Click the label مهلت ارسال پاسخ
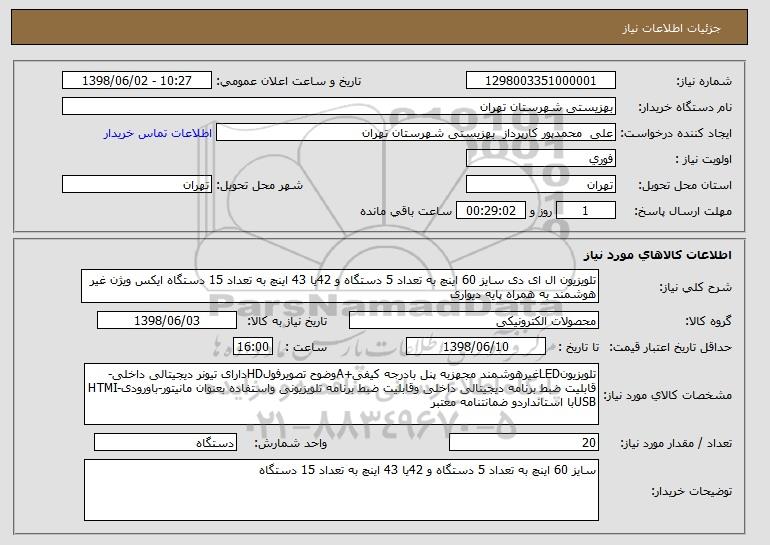 coord(683,211)
